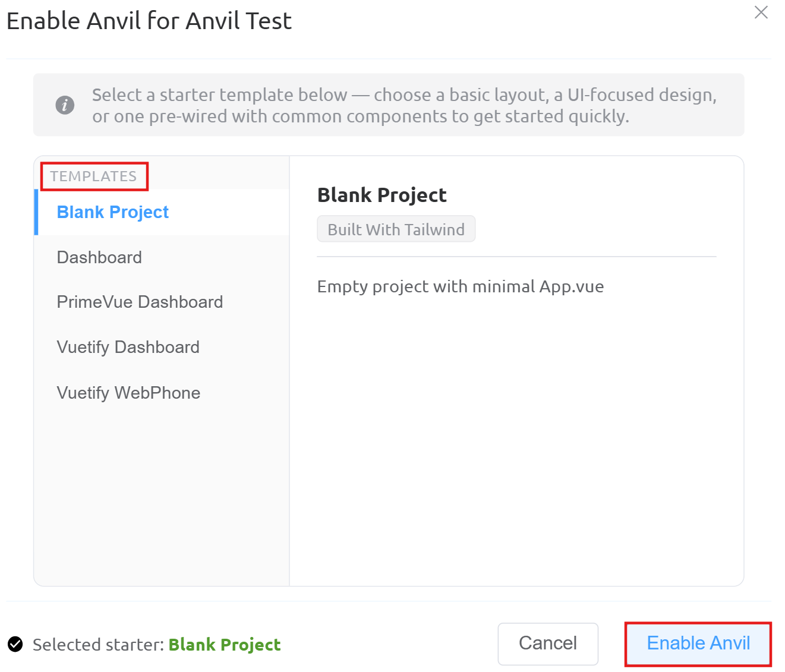
Task: Click the black checkmark icon beside Selected starter
Action: coord(15,644)
